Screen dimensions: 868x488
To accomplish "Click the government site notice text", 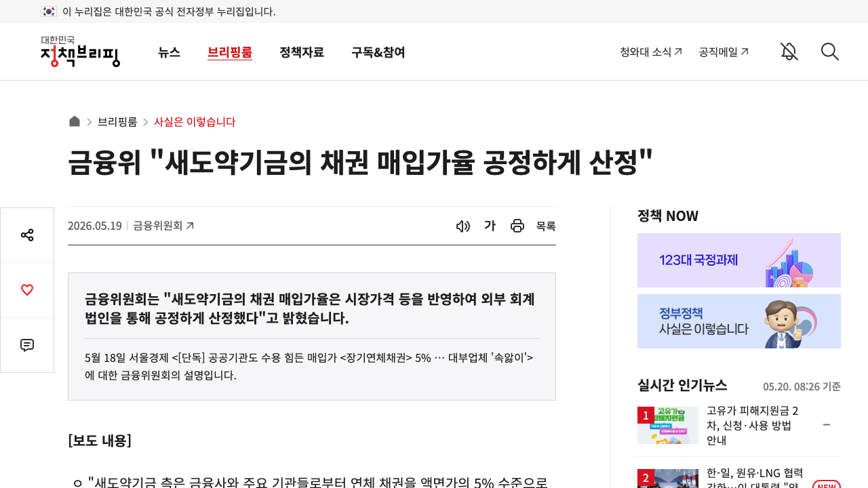I will pyautogui.click(x=169, y=12).
